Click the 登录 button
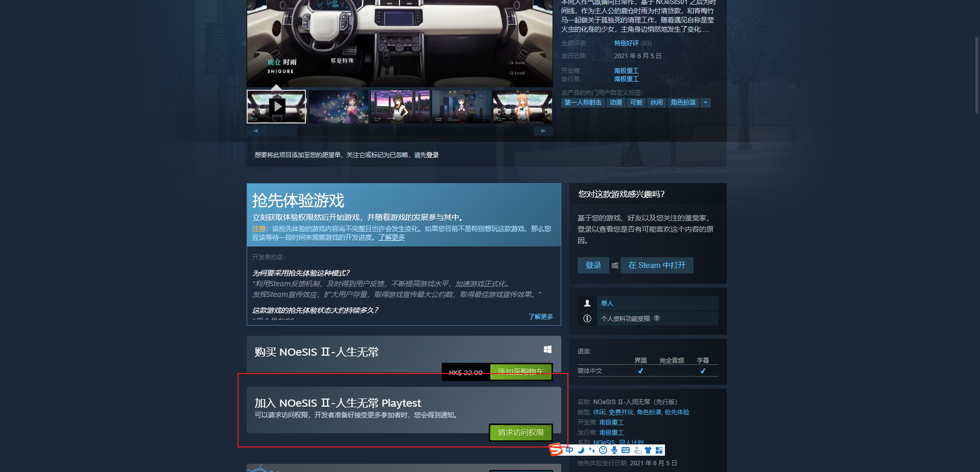Screen dimensions: 980x472 click(593, 265)
